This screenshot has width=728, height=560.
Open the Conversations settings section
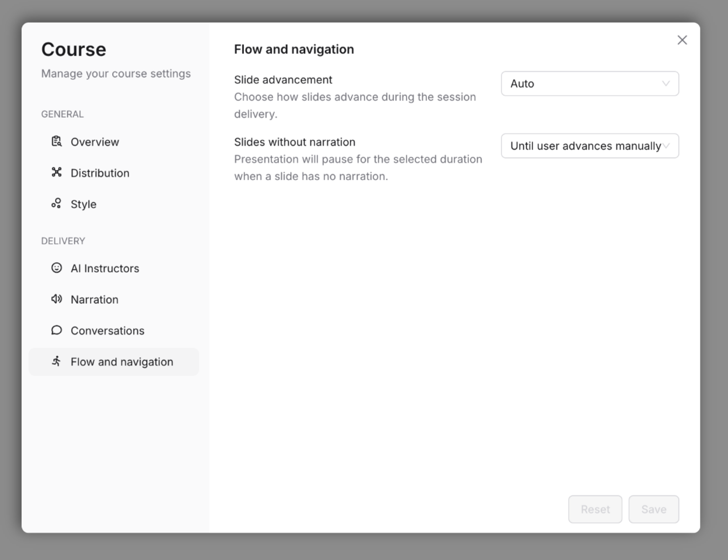[x=107, y=330]
